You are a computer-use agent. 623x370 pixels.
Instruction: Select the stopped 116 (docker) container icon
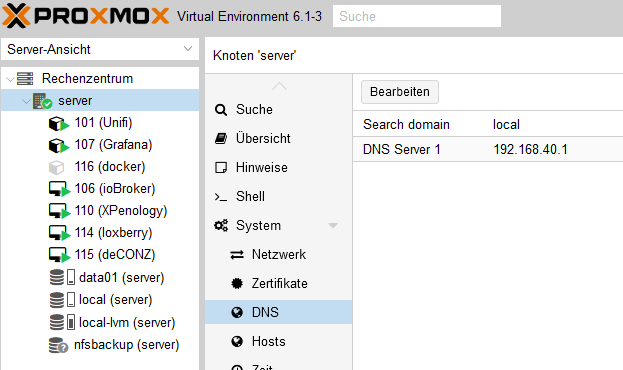point(56,167)
